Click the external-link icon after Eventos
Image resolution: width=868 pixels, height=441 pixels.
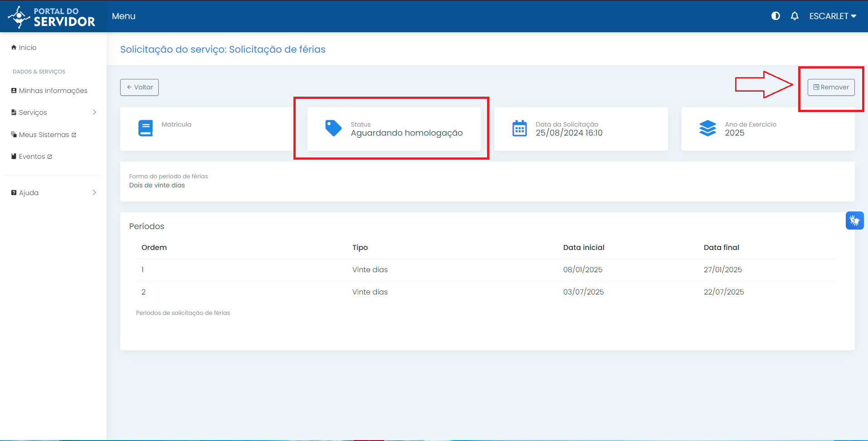(50, 157)
